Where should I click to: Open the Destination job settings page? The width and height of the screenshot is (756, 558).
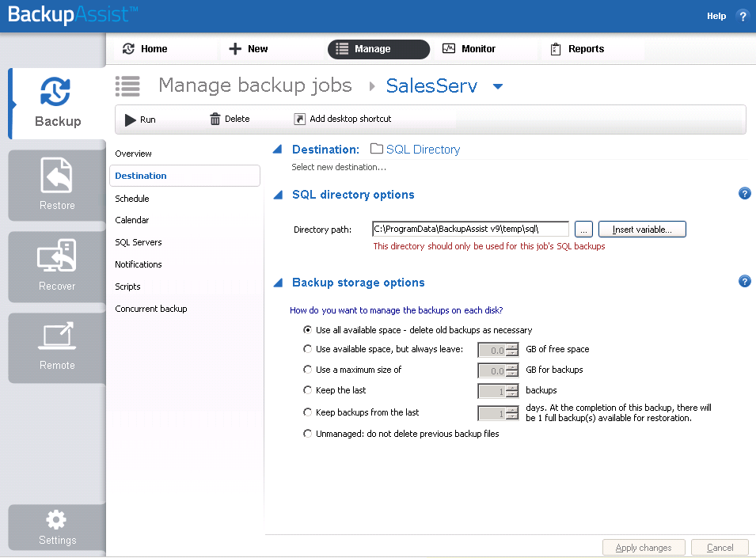[x=184, y=176]
